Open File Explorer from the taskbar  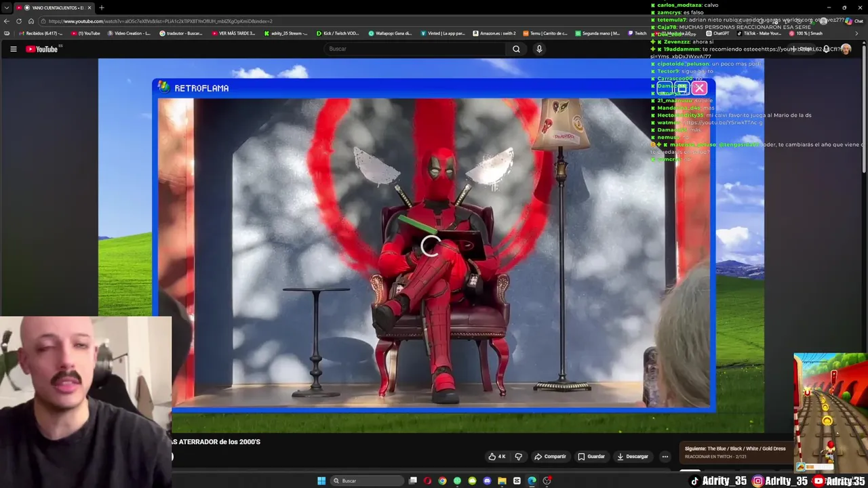click(502, 481)
